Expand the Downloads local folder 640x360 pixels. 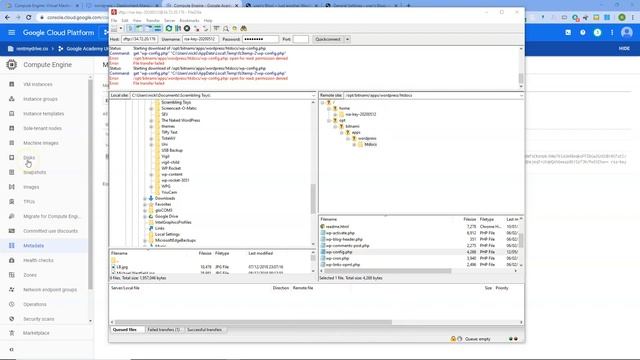click(x=145, y=198)
